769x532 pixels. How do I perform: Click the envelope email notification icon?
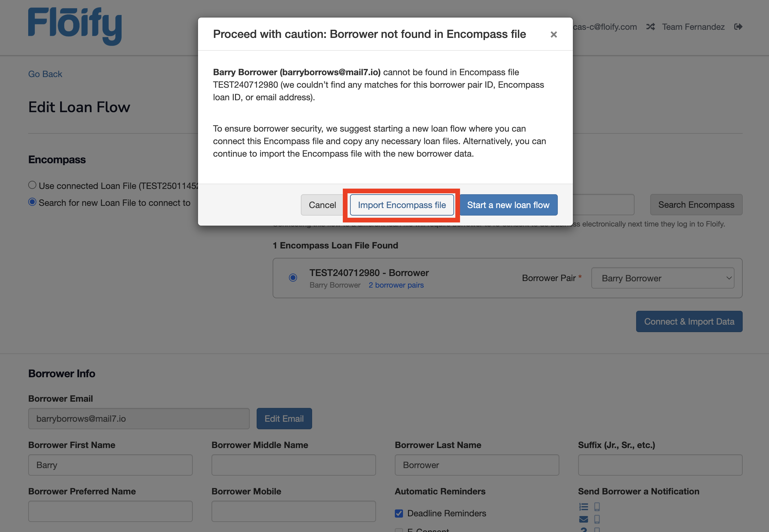point(583,519)
